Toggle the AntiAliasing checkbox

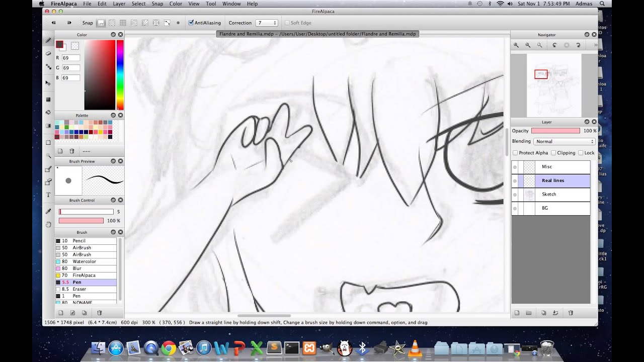[191, 23]
